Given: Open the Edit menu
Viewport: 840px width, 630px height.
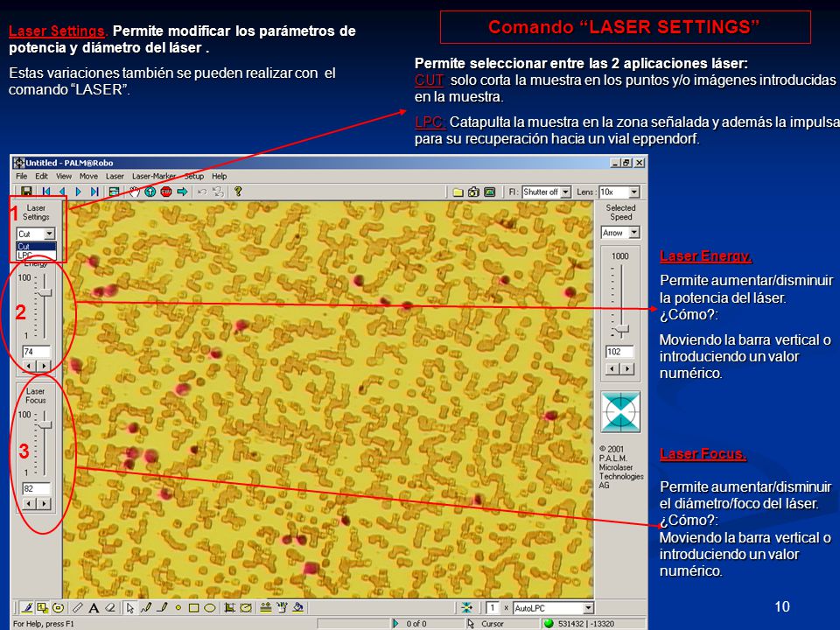Looking at the screenshot, I should click(x=41, y=176).
